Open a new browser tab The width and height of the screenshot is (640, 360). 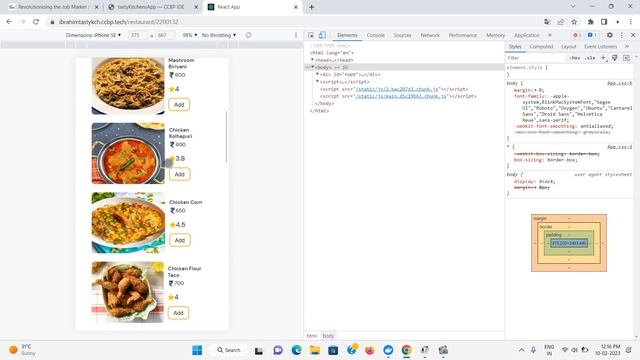pyautogui.click(x=311, y=7)
